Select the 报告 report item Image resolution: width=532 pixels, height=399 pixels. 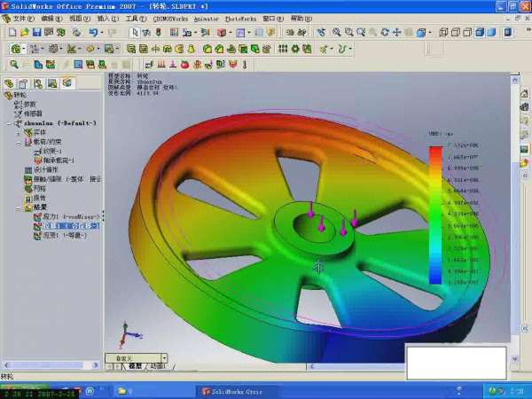coord(35,198)
